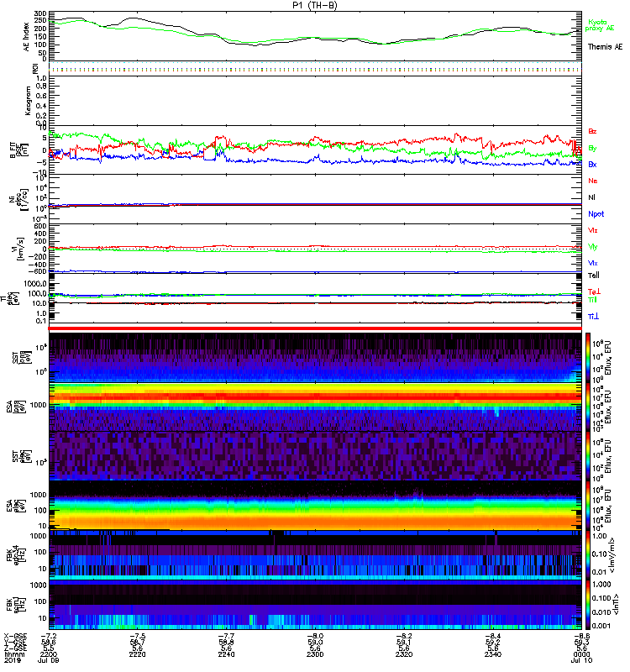Viewport: 630px width, 672px height.
Task: Click the Jul 09 date label
Action: point(49,660)
